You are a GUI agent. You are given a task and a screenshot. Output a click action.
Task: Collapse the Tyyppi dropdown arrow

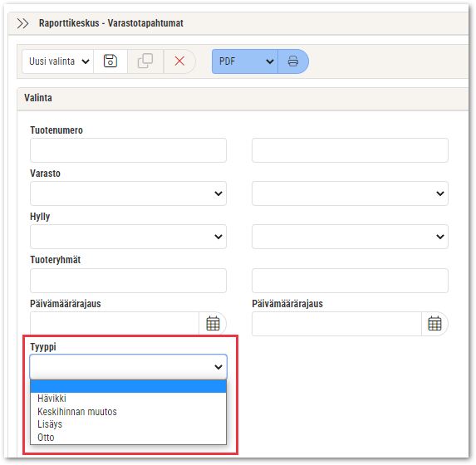218,367
